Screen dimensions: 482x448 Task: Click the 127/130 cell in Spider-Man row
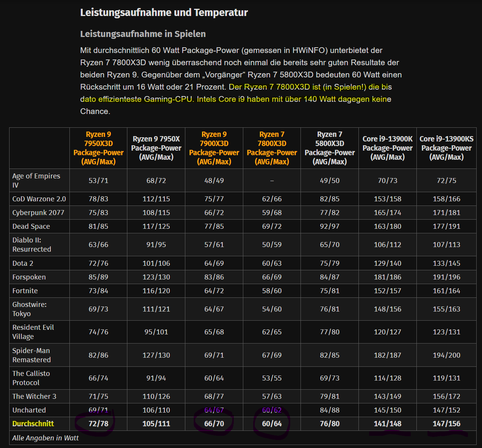point(156,355)
